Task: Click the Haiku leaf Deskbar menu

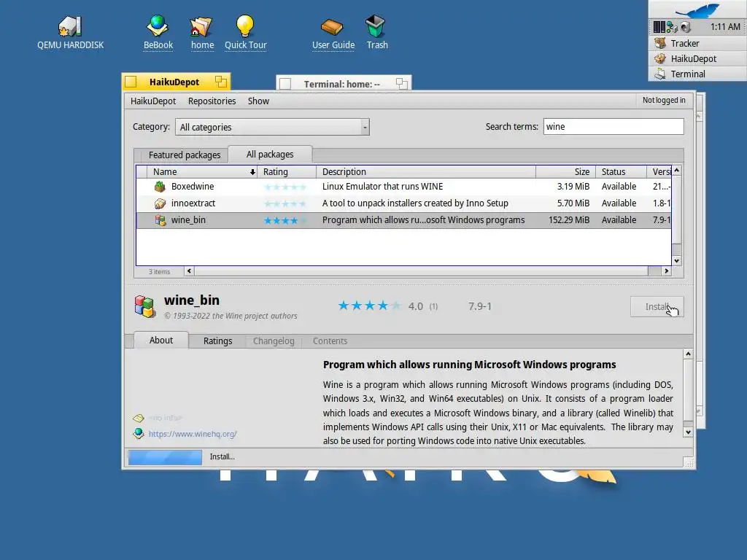Action: pyautogui.click(x=697, y=9)
